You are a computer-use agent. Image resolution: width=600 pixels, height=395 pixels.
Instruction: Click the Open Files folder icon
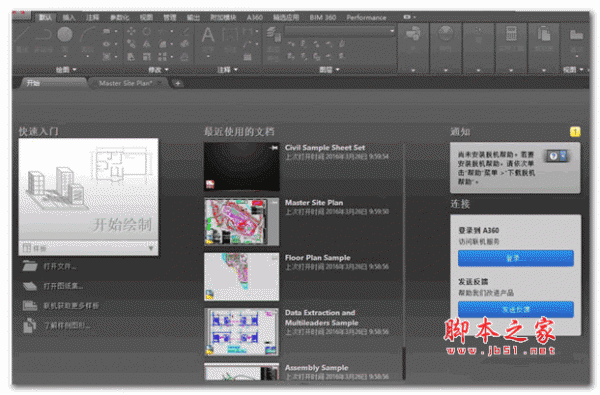coord(29,266)
